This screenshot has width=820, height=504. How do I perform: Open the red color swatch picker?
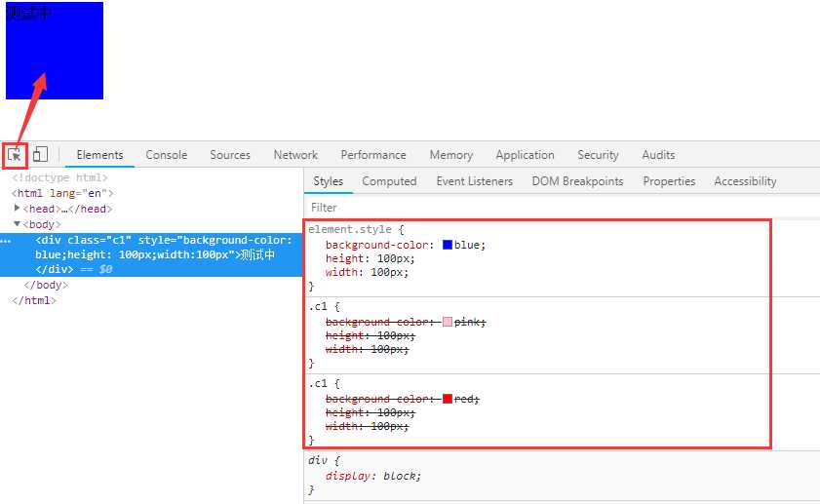coord(448,399)
